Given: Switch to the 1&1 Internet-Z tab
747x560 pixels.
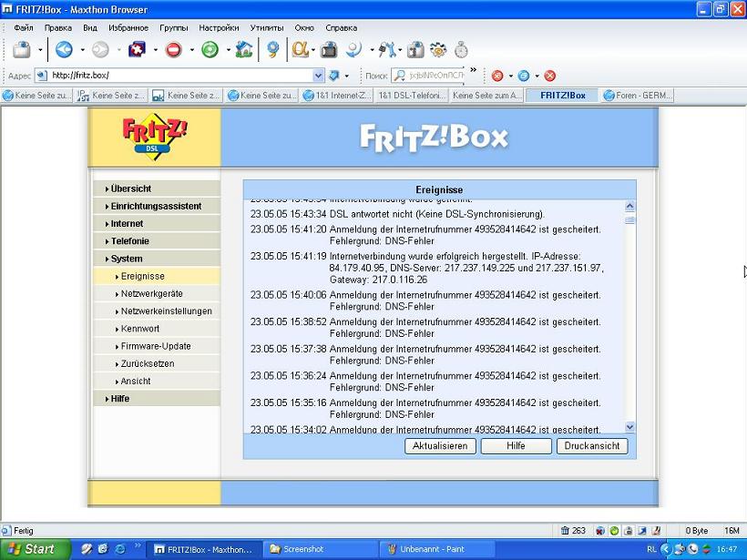Looking at the screenshot, I should (x=338, y=96).
